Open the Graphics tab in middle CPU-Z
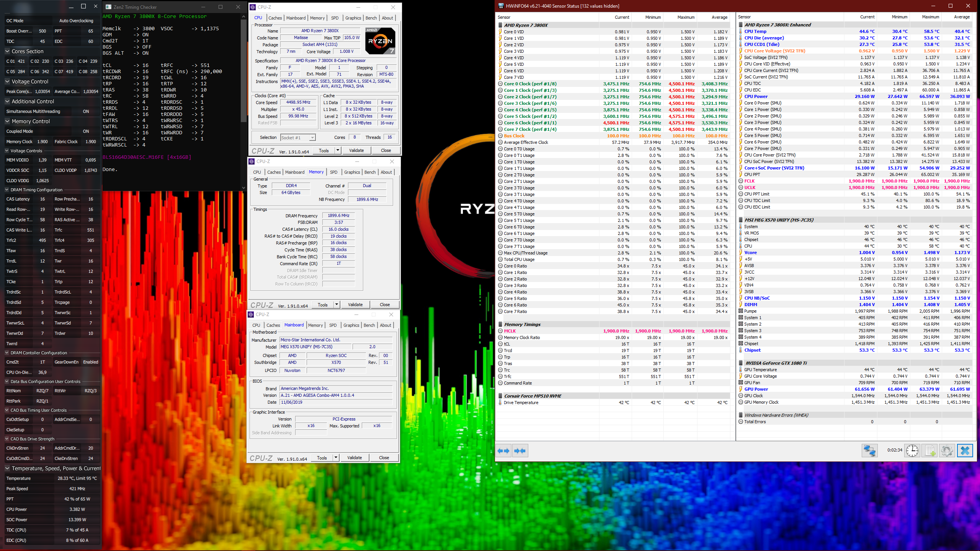 (352, 172)
